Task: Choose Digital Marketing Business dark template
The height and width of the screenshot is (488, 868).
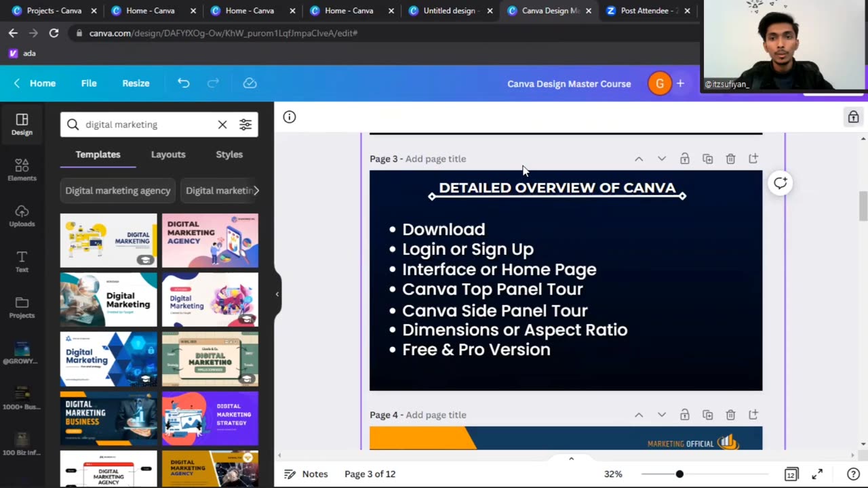Action: (108, 418)
